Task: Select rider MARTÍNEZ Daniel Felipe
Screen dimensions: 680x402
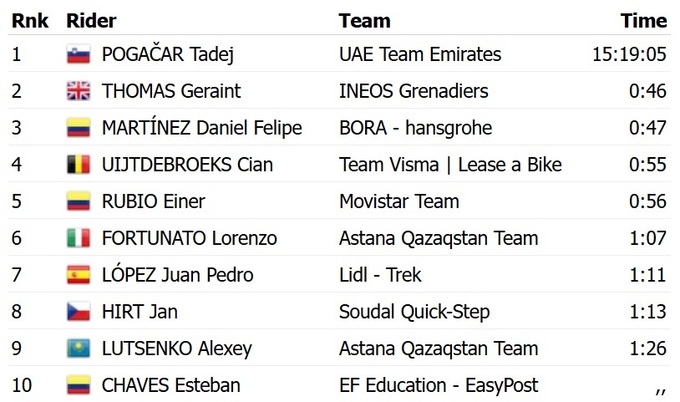Action: click(x=201, y=128)
